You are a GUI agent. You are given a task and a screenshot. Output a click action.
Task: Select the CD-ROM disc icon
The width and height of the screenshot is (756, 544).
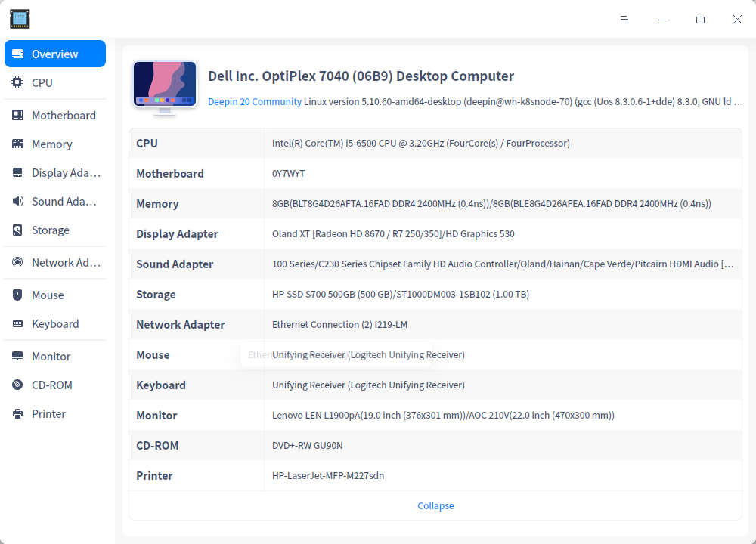(x=17, y=385)
